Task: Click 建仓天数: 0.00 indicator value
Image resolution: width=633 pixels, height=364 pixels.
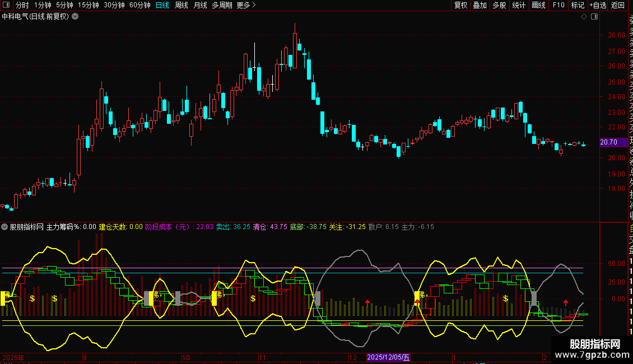Action: click(120, 227)
